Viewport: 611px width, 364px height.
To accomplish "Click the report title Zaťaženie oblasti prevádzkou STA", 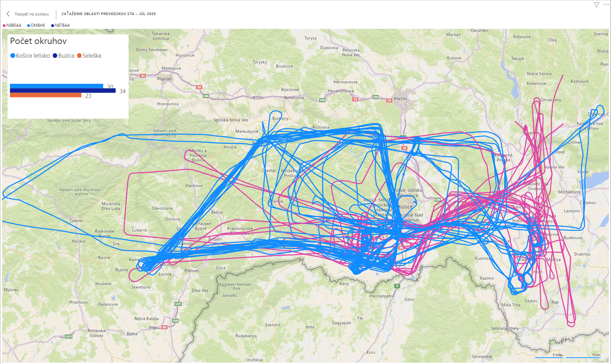I will coord(108,14).
